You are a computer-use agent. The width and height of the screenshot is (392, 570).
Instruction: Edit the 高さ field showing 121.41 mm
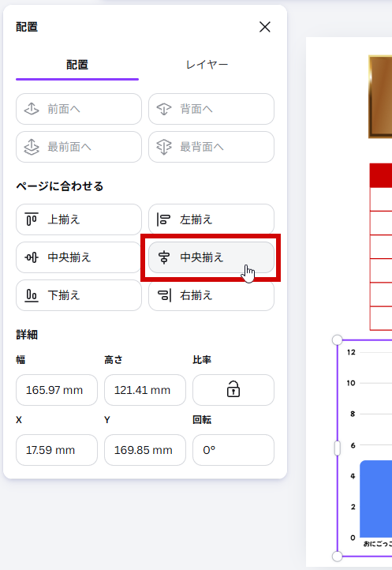click(x=145, y=390)
